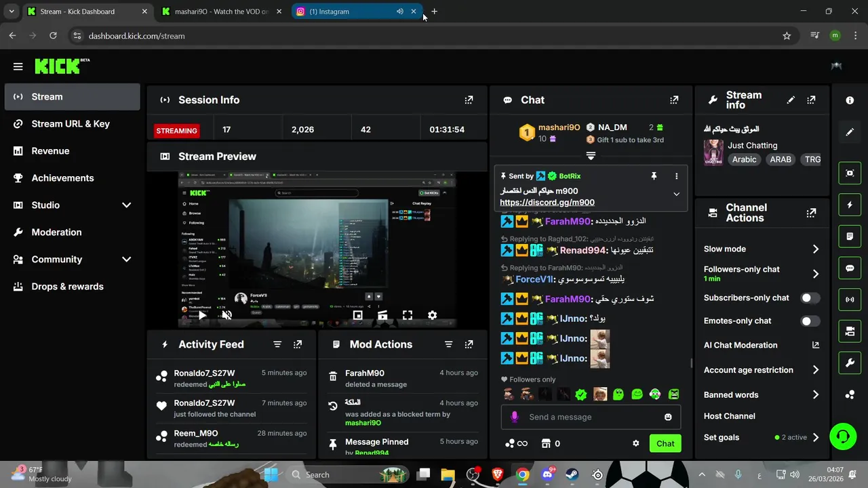Pop out the Activity Feed panel
This screenshot has width=868, height=488.
click(298, 344)
